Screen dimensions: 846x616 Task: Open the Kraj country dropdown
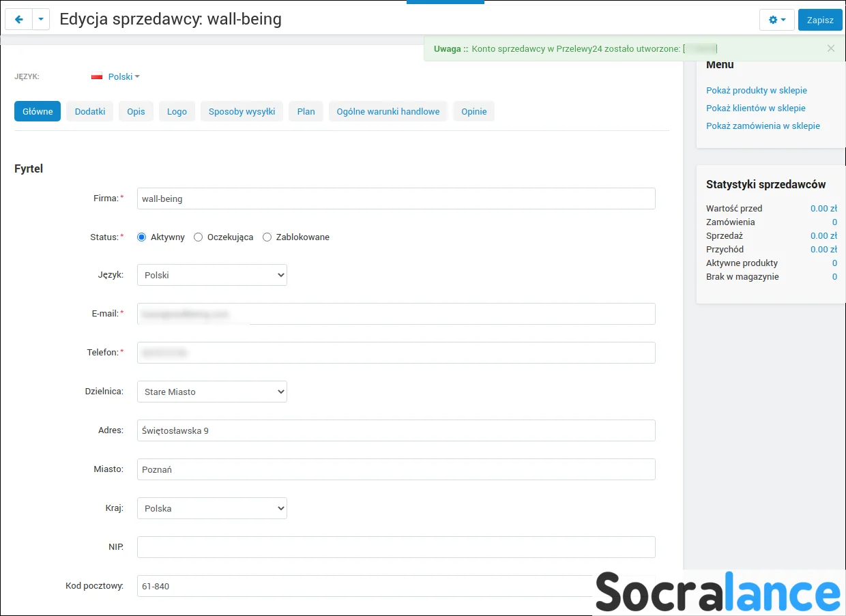click(x=211, y=508)
